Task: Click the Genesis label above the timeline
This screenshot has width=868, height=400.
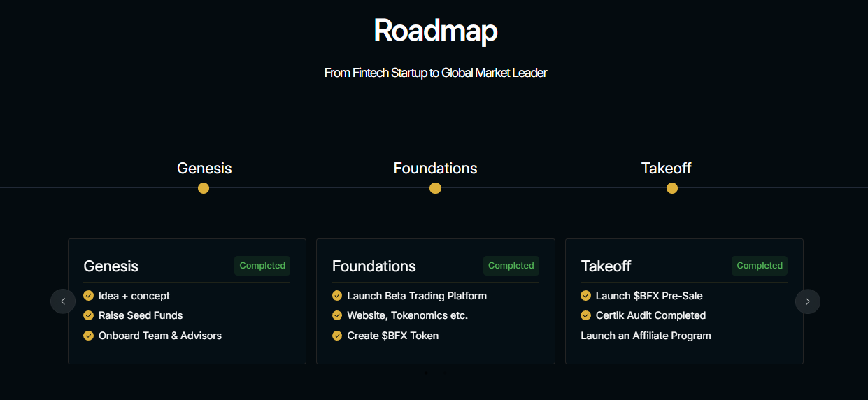Action: coord(204,169)
